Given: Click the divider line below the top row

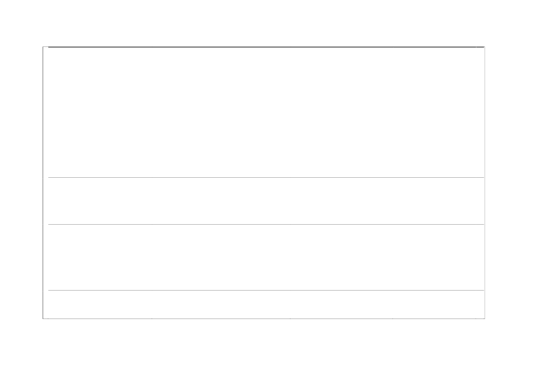Looking at the screenshot, I should click(x=265, y=178).
